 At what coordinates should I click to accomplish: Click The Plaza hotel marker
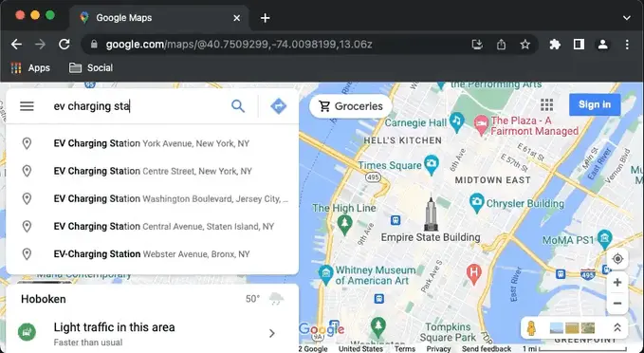[481, 124]
